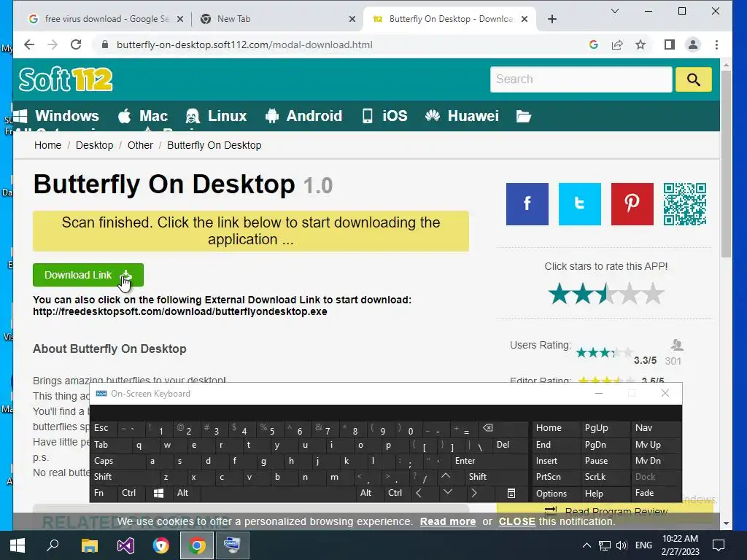Share on Facebook
This screenshot has height=560, width=747.
pos(527,204)
